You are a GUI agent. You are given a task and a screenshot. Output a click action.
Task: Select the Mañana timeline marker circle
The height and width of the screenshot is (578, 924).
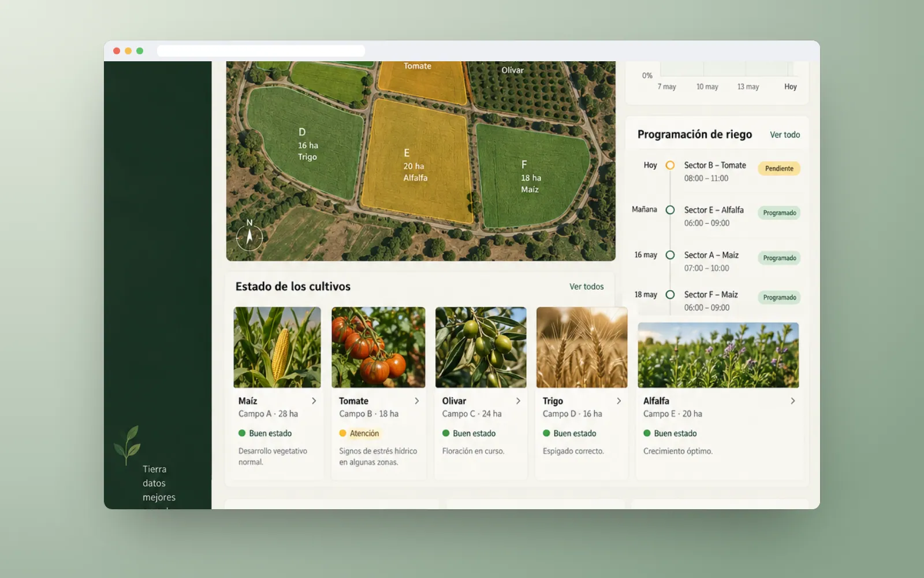[x=670, y=210]
